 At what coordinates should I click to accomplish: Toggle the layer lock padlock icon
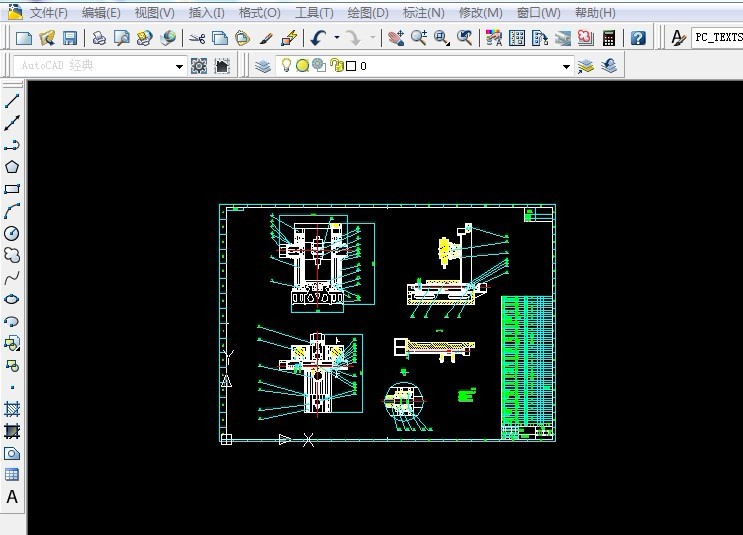[x=336, y=66]
